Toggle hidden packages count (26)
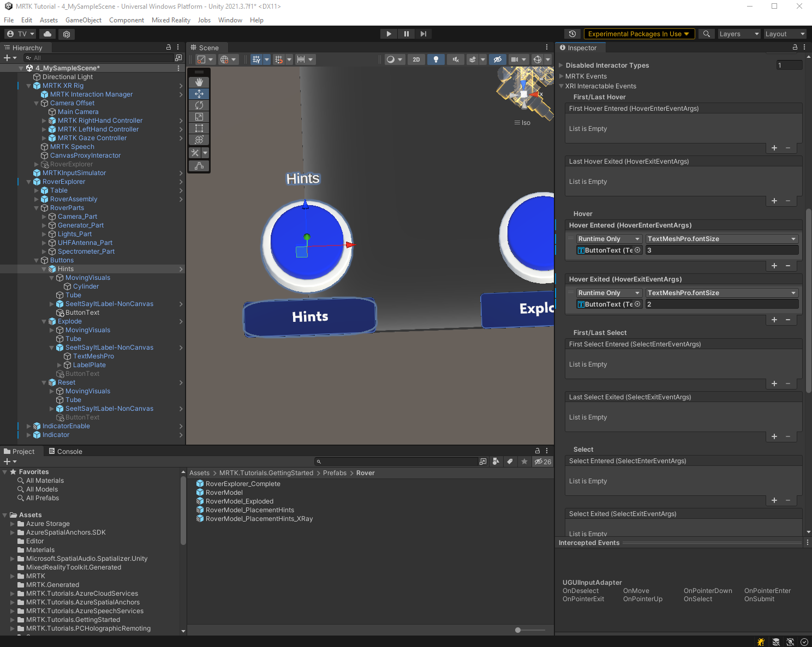The image size is (812, 647). coord(543,462)
